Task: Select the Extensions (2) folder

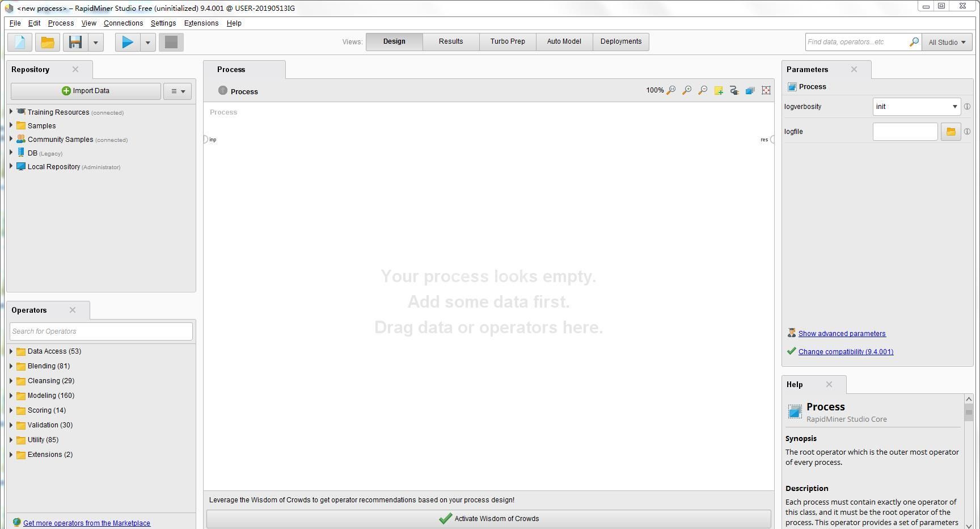Action: [x=50, y=455]
